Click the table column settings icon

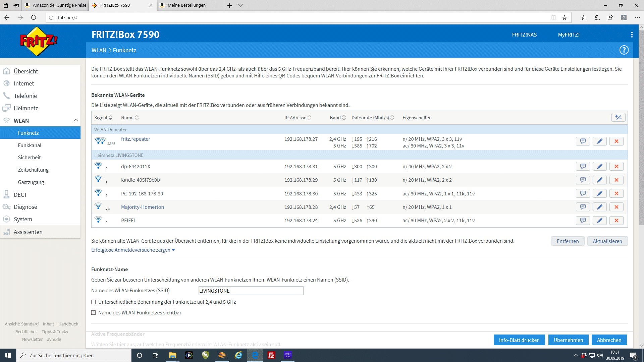click(619, 117)
